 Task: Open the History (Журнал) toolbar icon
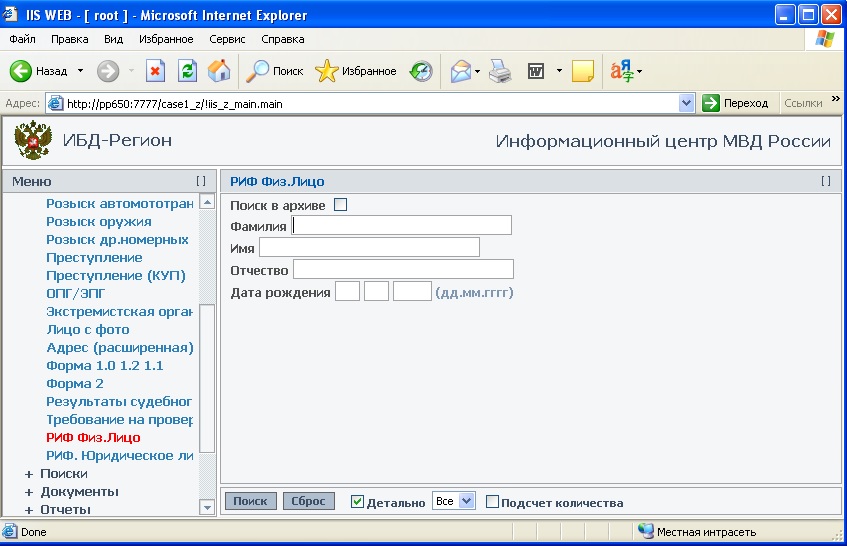click(x=421, y=72)
